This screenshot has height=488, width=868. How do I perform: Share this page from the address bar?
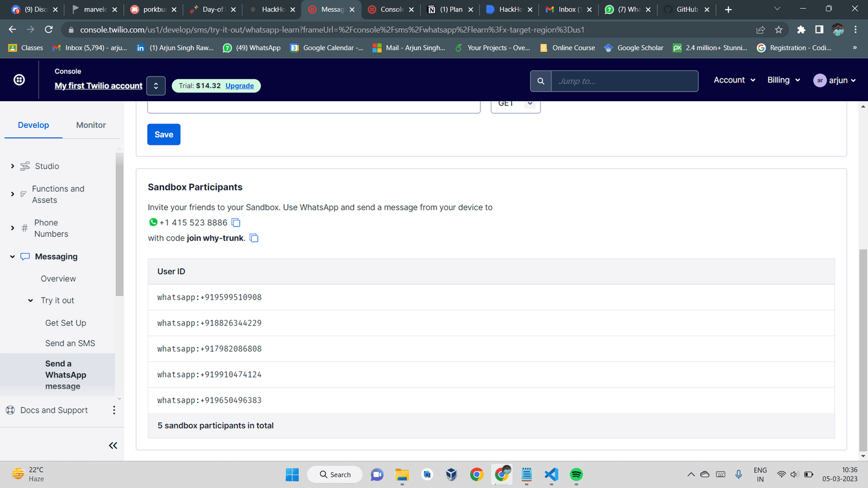pyautogui.click(x=761, y=30)
